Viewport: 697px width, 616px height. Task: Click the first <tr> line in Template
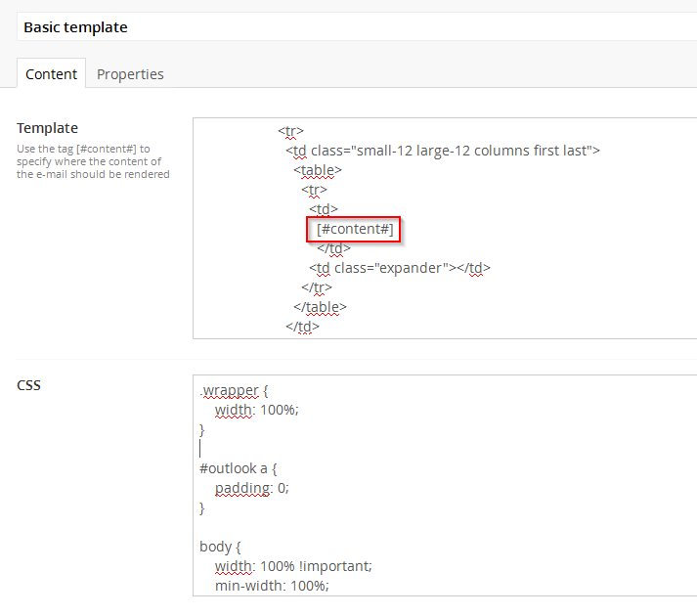click(x=290, y=131)
